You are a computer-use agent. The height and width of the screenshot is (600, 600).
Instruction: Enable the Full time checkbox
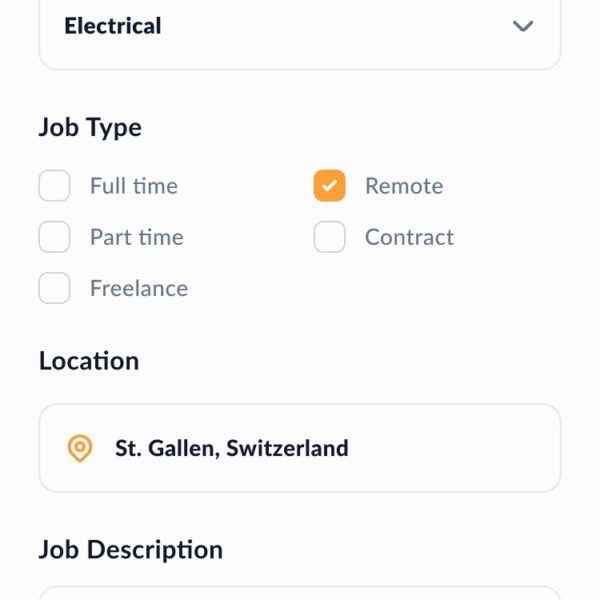pyautogui.click(x=54, y=186)
